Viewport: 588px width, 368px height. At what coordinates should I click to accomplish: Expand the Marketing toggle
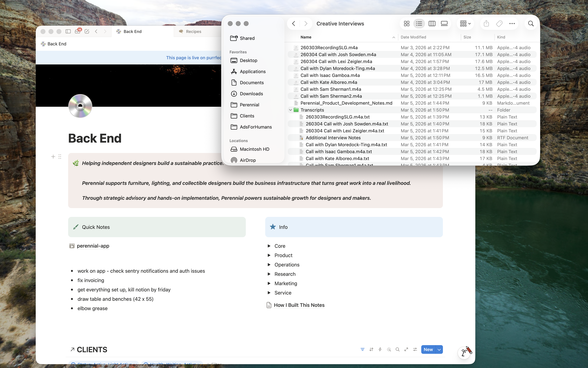coord(269,283)
